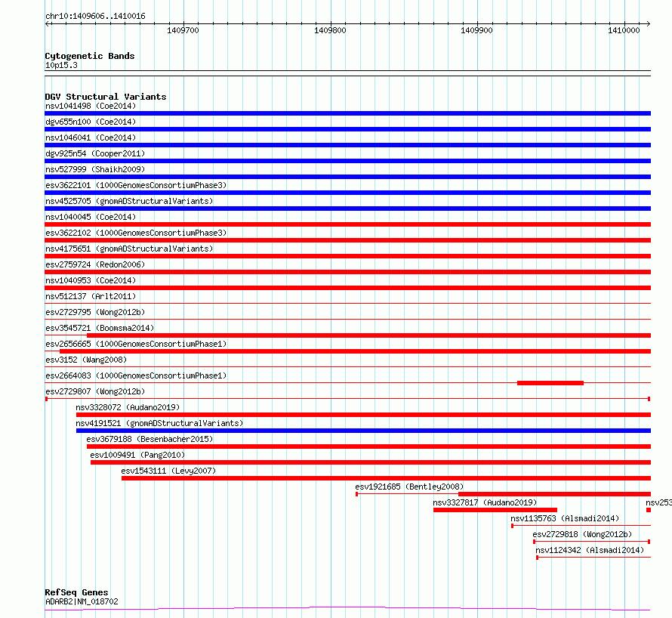Viewport: 672px width, 618px height.
Task: Click ruler position 1409900
Action: 476,30
